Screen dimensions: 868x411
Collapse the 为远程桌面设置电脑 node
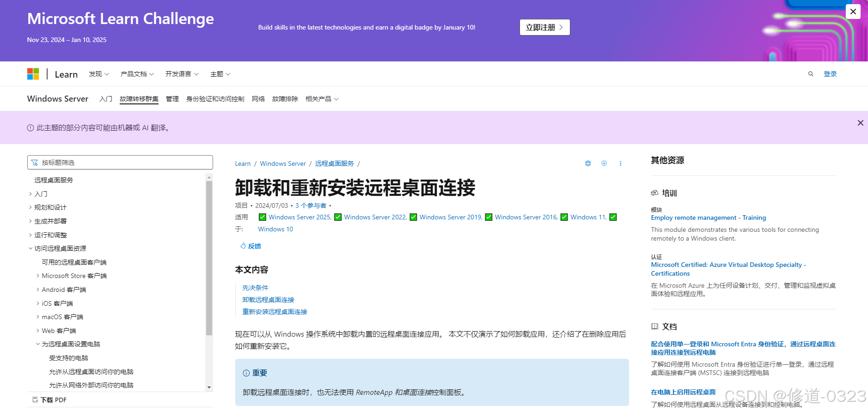[38, 344]
